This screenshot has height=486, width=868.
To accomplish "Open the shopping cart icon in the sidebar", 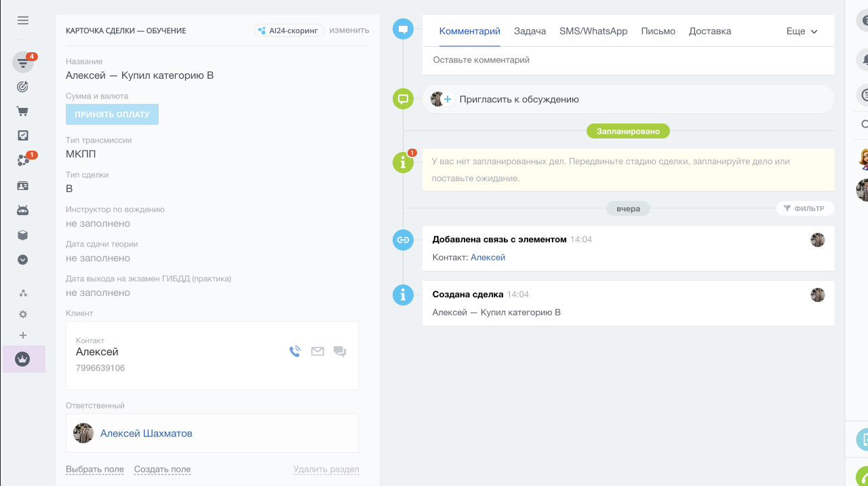I will 23,111.
